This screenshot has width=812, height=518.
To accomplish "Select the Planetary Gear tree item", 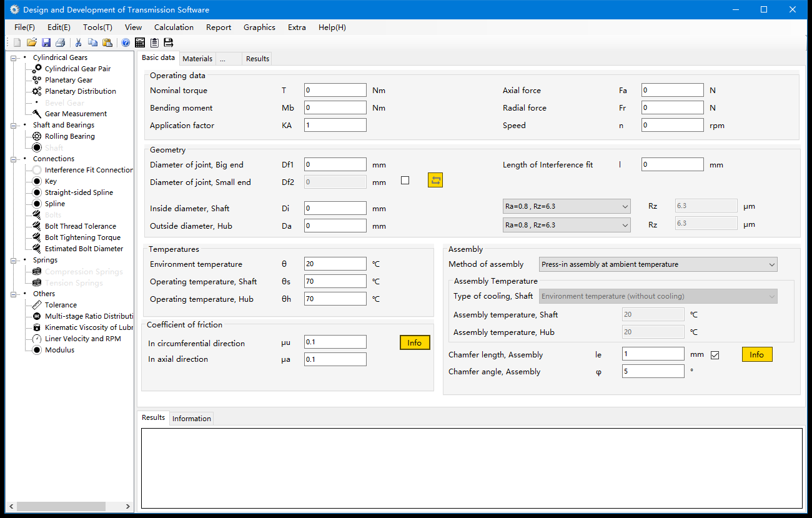I will click(x=69, y=80).
